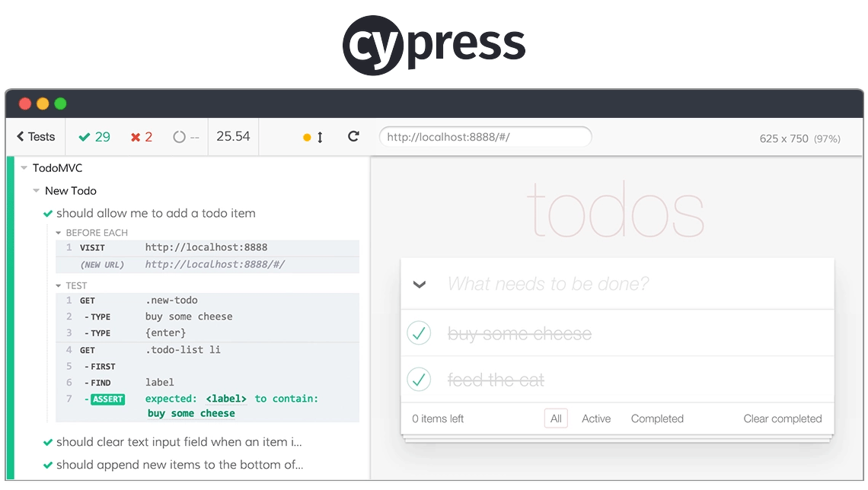Screen dimensions: 868x490
Task: Uncheck the feed the cat todo
Action: (419, 380)
